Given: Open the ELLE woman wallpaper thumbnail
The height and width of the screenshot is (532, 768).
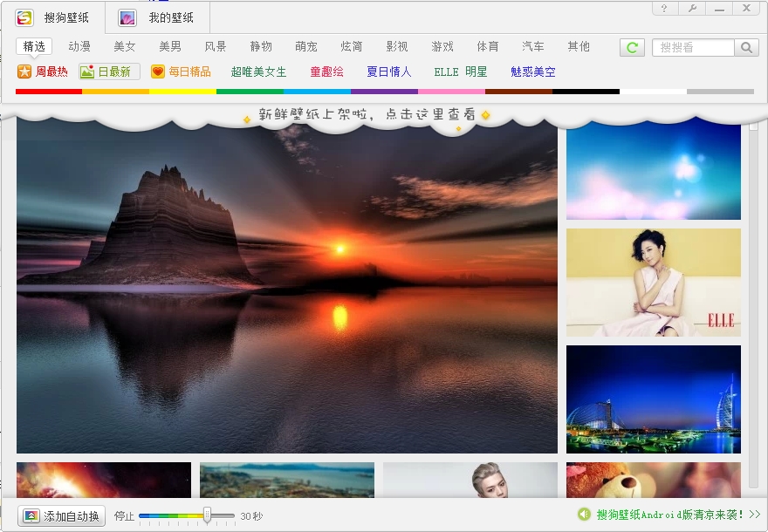Looking at the screenshot, I should pyautogui.click(x=654, y=283).
